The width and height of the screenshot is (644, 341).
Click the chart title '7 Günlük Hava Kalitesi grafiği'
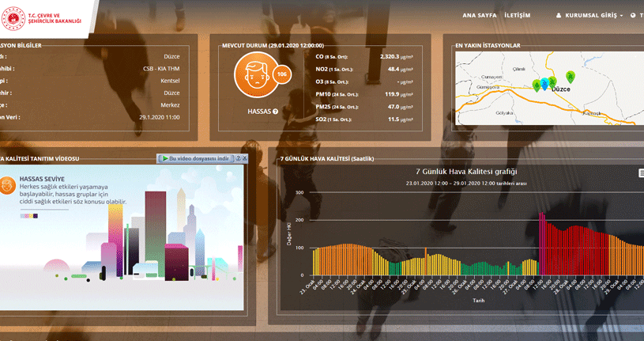466,172
